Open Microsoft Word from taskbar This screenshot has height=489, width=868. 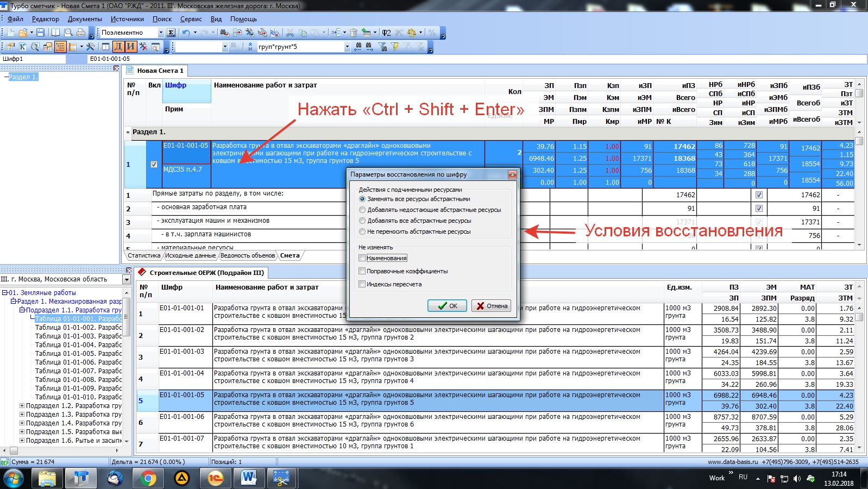pyautogui.click(x=249, y=478)
